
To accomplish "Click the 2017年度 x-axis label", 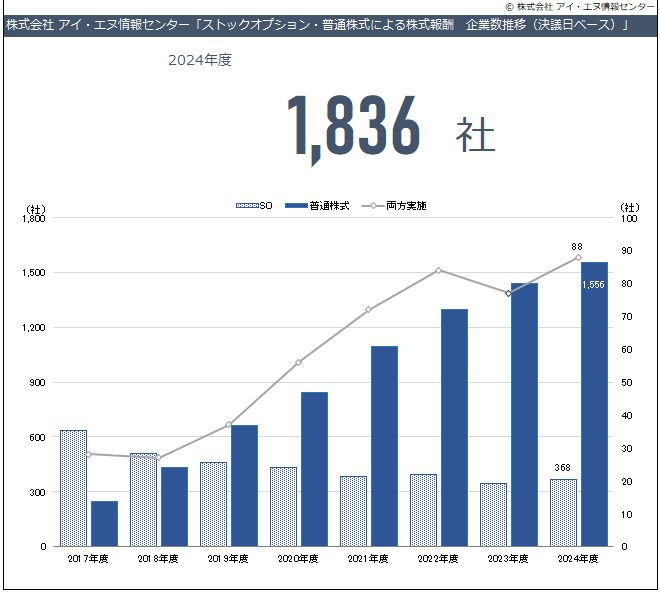I will pos(88,559).
